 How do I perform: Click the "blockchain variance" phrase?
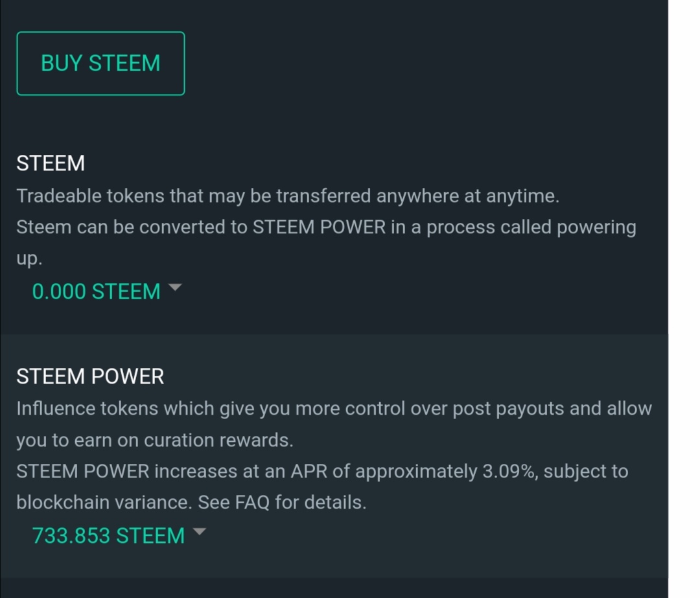click(104, 502)
